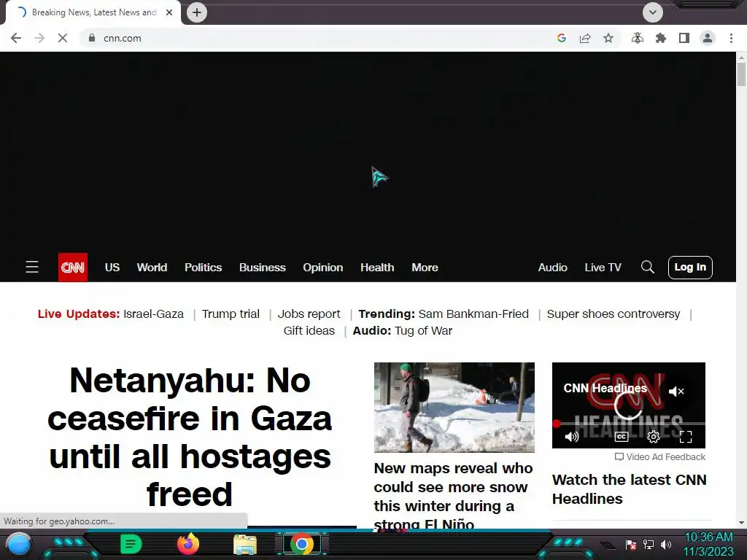Open the system volume tray icon
747x560 pixels.
[666, 544]
